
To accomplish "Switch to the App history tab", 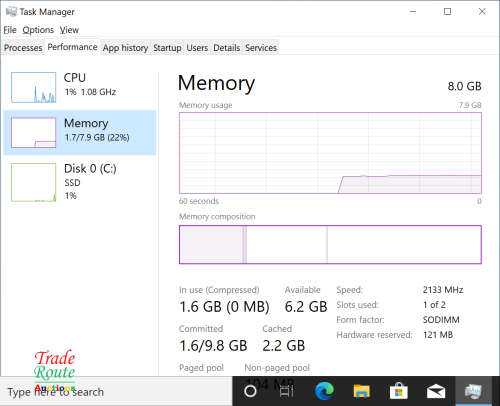I will click(x=125, y=48).
